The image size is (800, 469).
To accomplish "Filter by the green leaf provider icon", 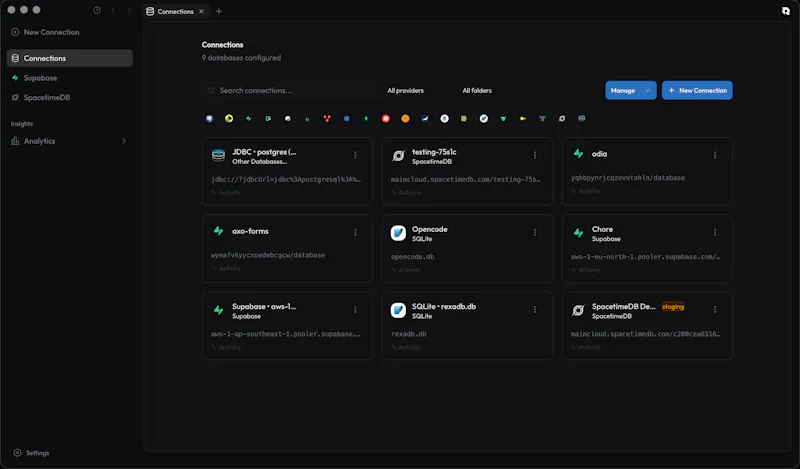I will tap(366, 118).
